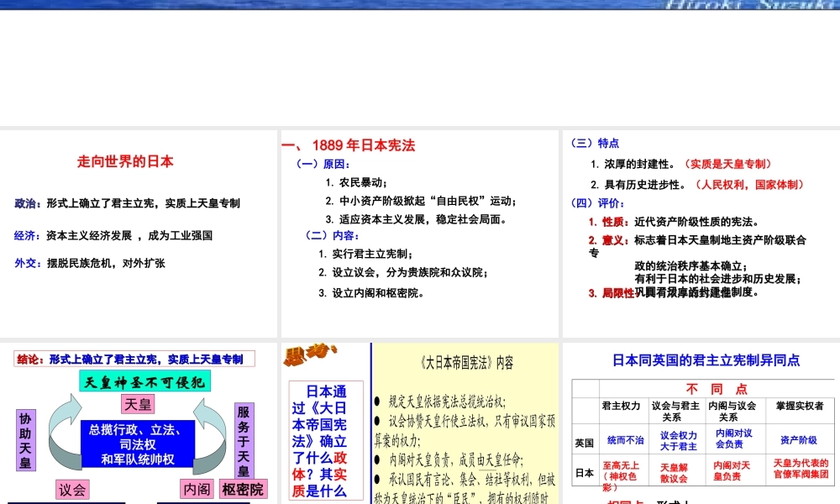The width and height of the screenshot is (840, 504).
Task: Select the 日本同英国的君主立宪制异同点 slide
Action: pos(701,423)
